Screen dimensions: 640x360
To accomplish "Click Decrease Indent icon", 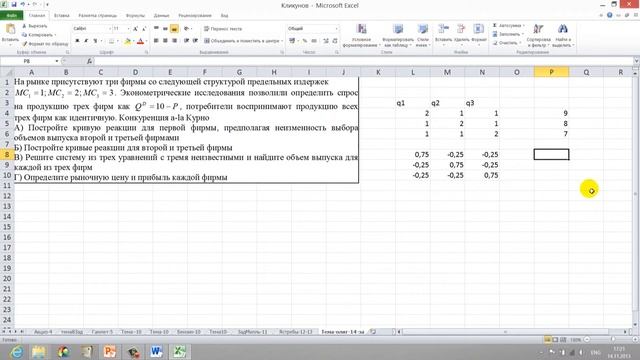I will pyautogui.click(x=187, y=41).
